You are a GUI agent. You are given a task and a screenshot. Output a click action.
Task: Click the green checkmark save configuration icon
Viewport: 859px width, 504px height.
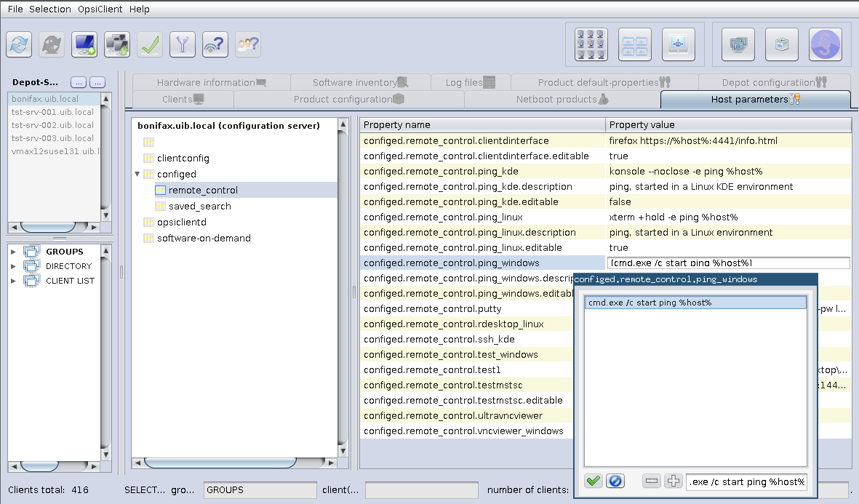click(x=150, y=44)
